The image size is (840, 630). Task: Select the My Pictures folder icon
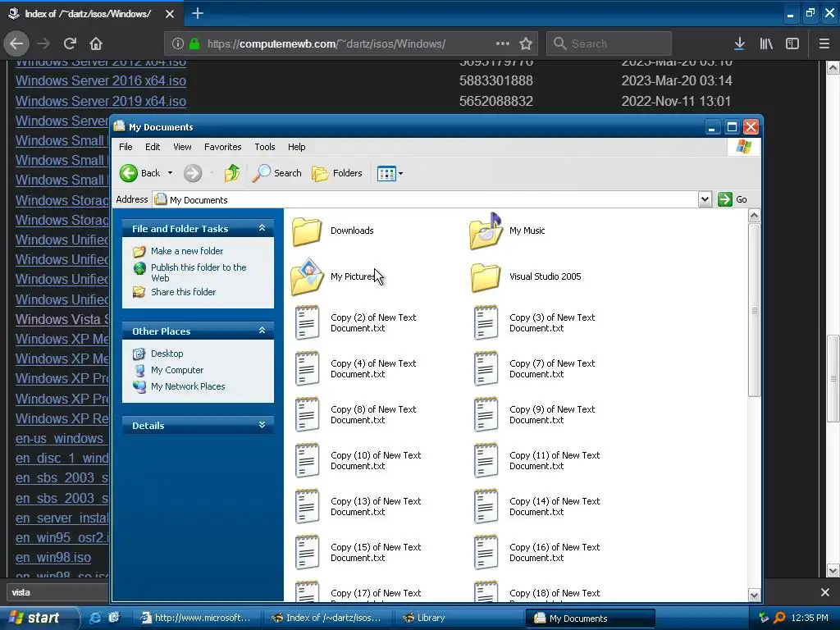tap(307, 276)
